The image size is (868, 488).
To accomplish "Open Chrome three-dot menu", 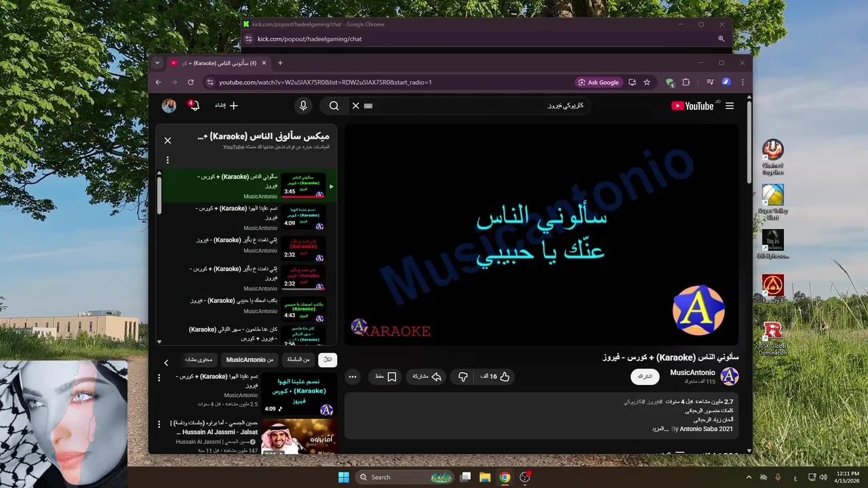I will coord(743,82).
